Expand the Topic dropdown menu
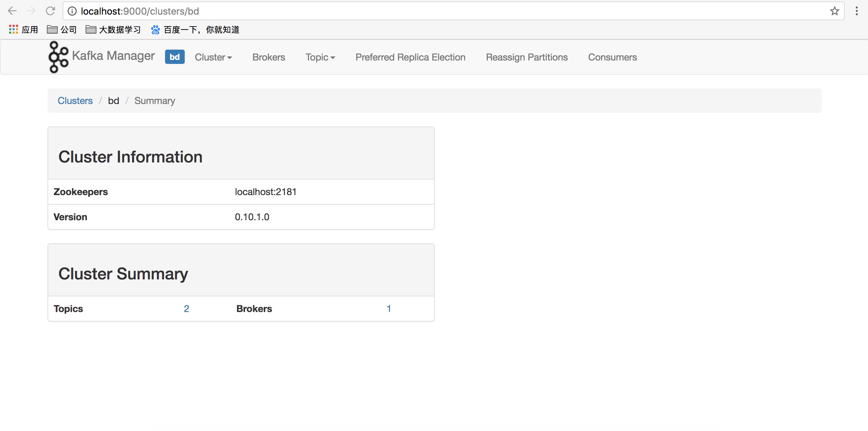Viewport: 868px width, 431px height. tap(320, 57)
